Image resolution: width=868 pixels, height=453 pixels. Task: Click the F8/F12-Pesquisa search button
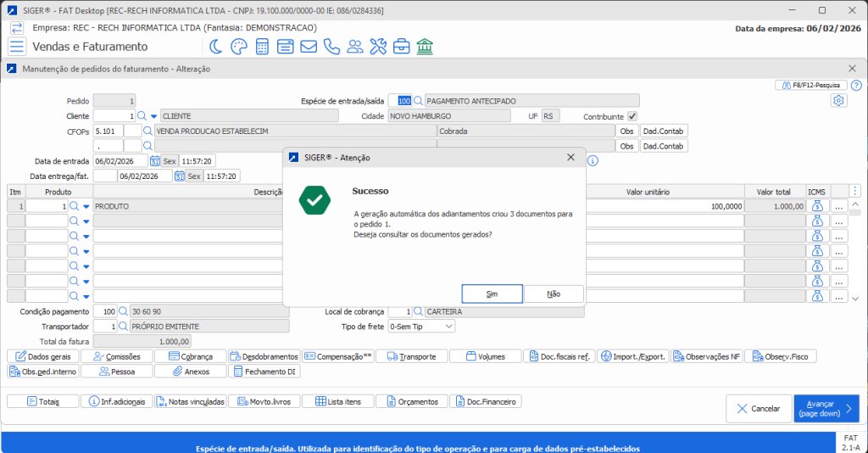[811, 86]
